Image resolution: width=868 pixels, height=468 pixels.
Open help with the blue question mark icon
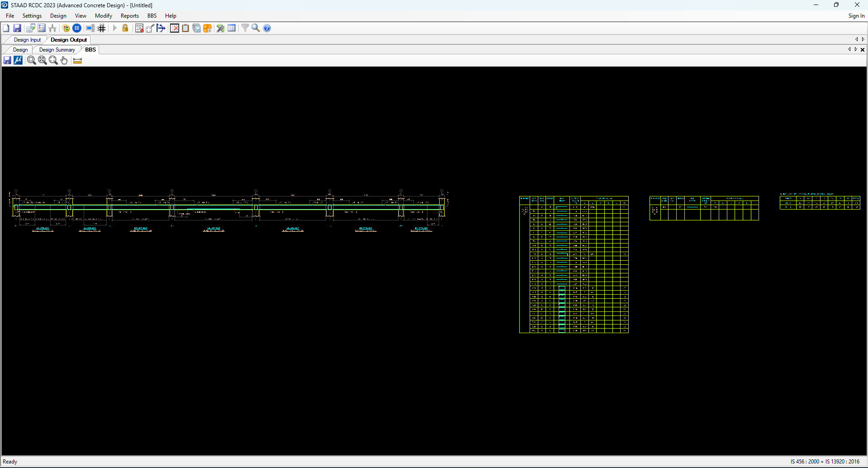pos(267,28)
